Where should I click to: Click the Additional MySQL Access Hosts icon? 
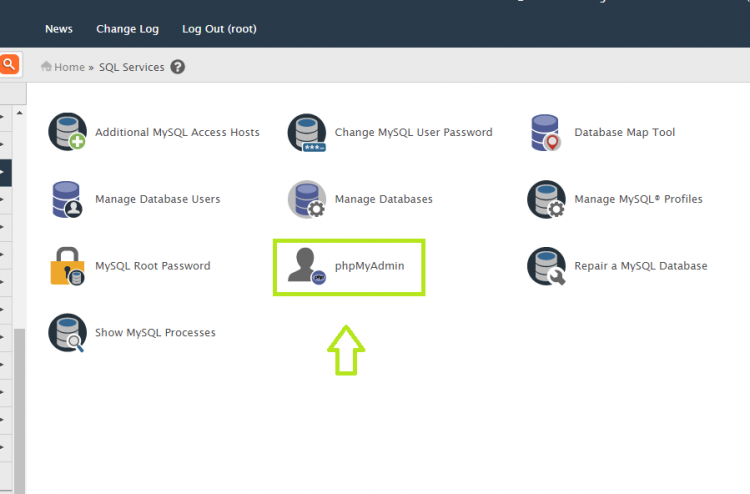point(67,132)
